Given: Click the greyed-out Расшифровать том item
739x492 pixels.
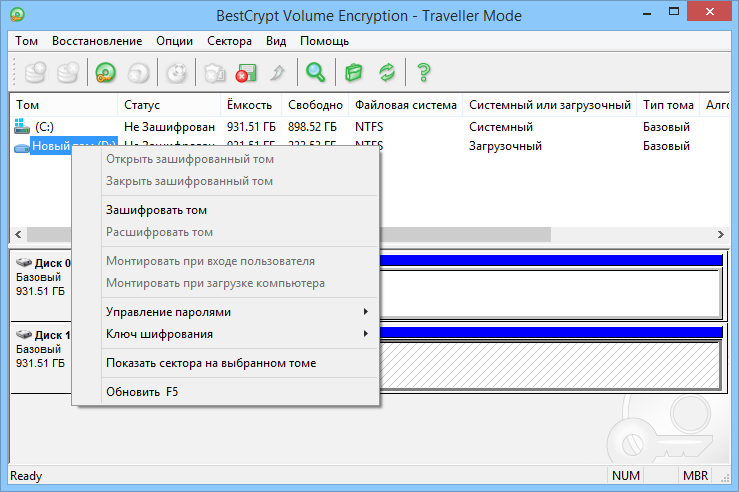Looking at the screenshot, I should [x=226, y=232].
